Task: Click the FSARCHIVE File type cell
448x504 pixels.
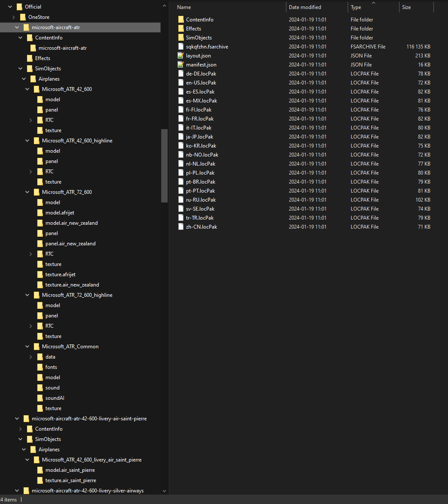Action: pos(368,47)
